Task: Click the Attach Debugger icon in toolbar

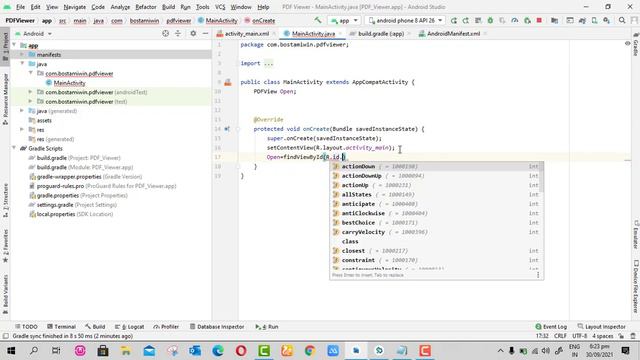Action: click(x=527, y=20)
